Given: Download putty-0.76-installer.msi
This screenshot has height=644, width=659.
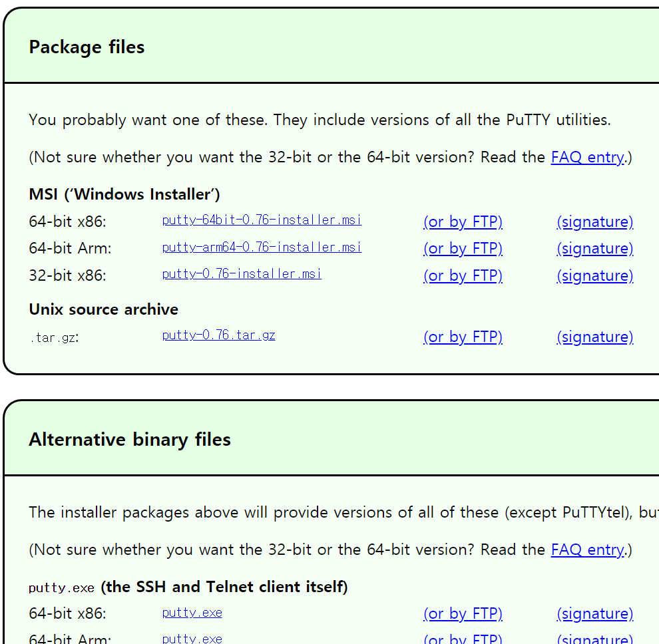Looking at the screenshot, I should pos(242,274).
